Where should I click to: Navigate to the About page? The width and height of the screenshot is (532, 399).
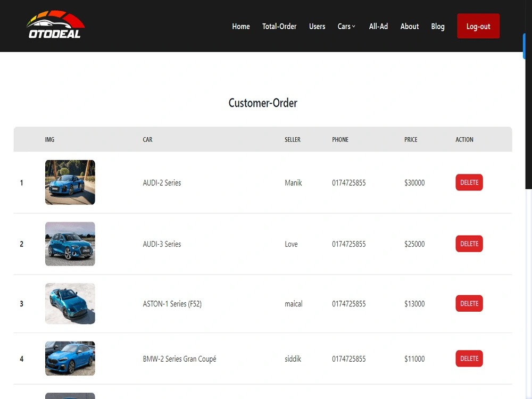(x=410, y=27)
